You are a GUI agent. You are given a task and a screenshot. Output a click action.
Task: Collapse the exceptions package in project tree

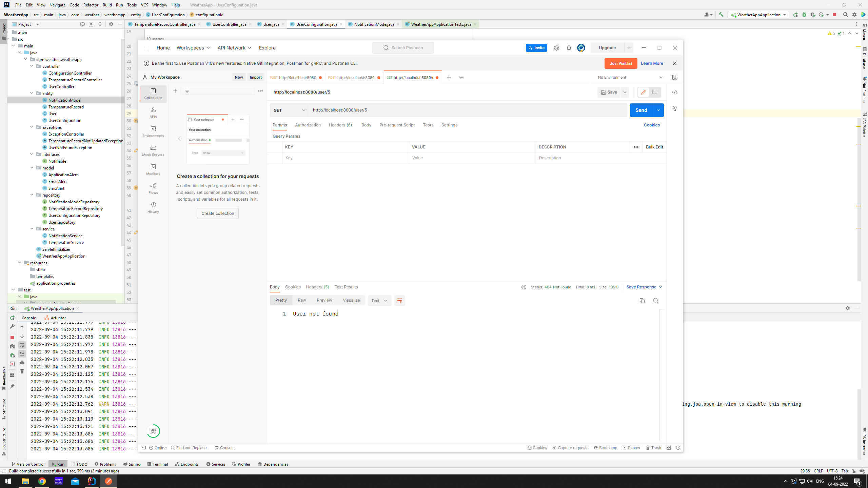point(32,127)
